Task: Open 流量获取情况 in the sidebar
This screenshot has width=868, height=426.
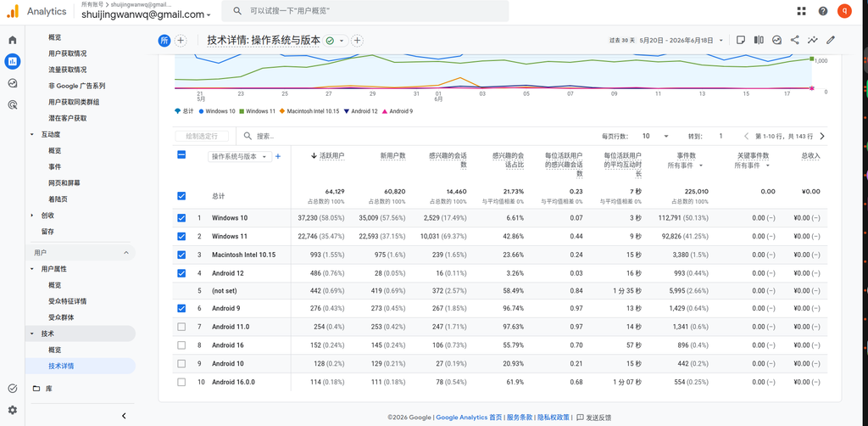Action: (67, 70)
